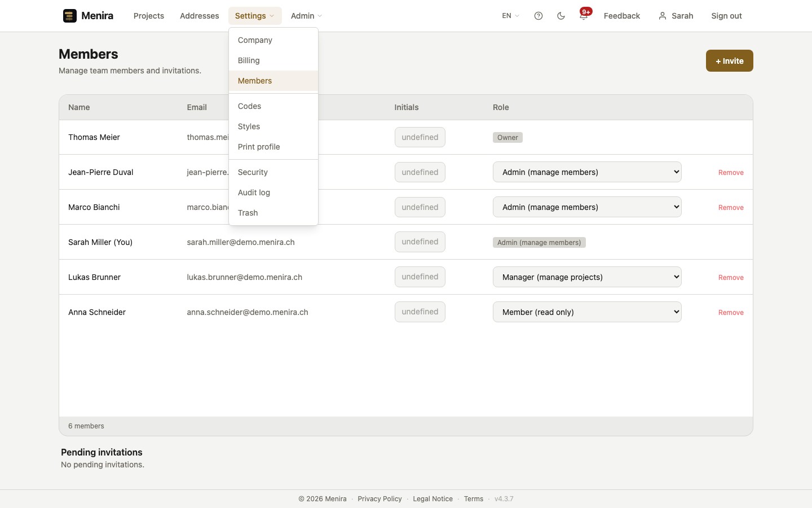Open the help question mark icon
This screenshot has width=812, height=508.
coord(539,16)
